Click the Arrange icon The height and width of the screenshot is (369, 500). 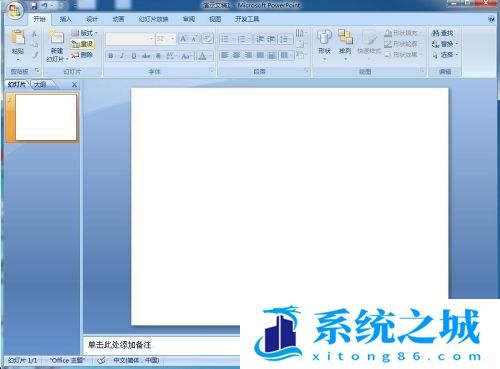[345, 37]
